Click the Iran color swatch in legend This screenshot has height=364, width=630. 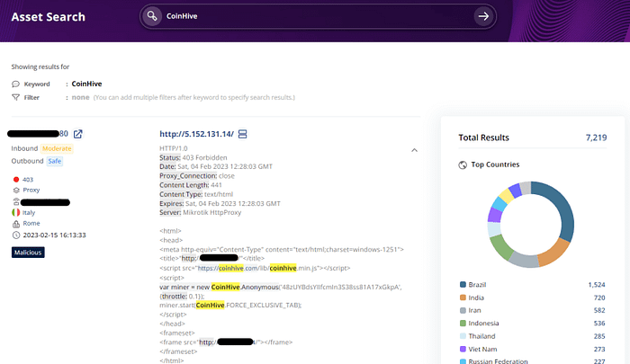[463, 310]
